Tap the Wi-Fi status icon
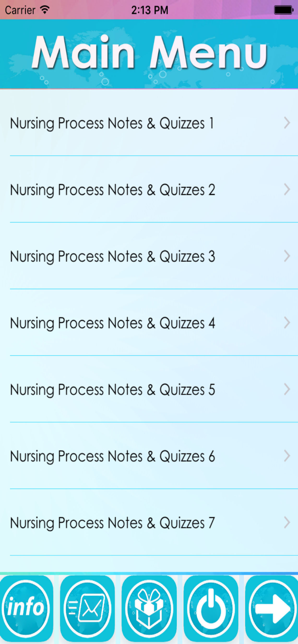This screenshot has width=298, height=644. click(x=45, y=10)
